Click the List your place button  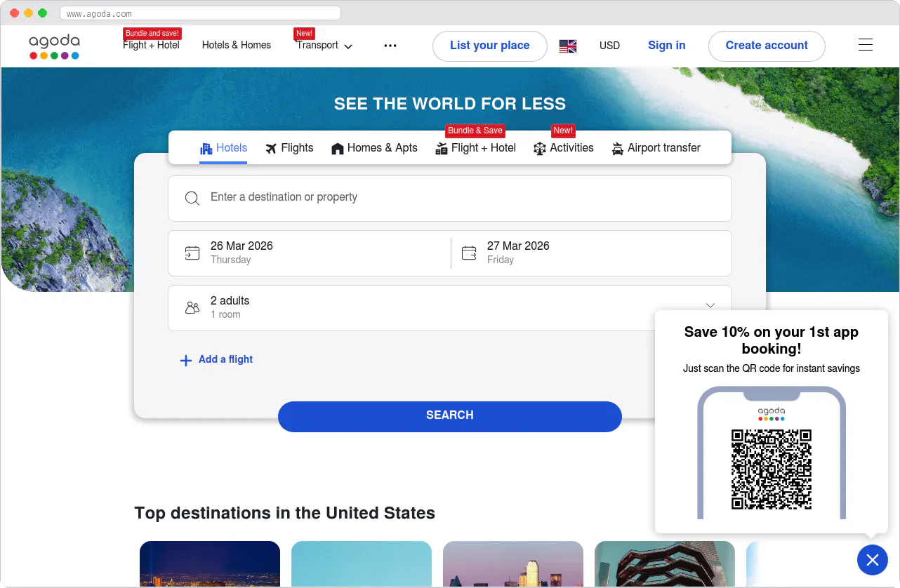(490, 46)
